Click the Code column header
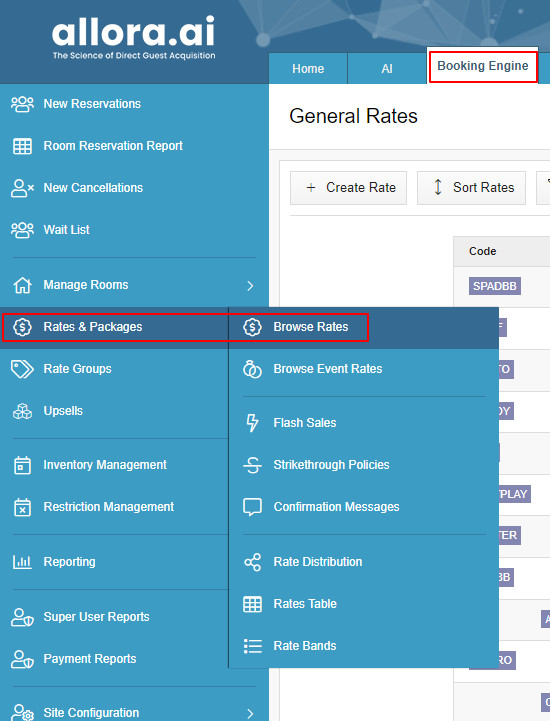 [482, 252]
